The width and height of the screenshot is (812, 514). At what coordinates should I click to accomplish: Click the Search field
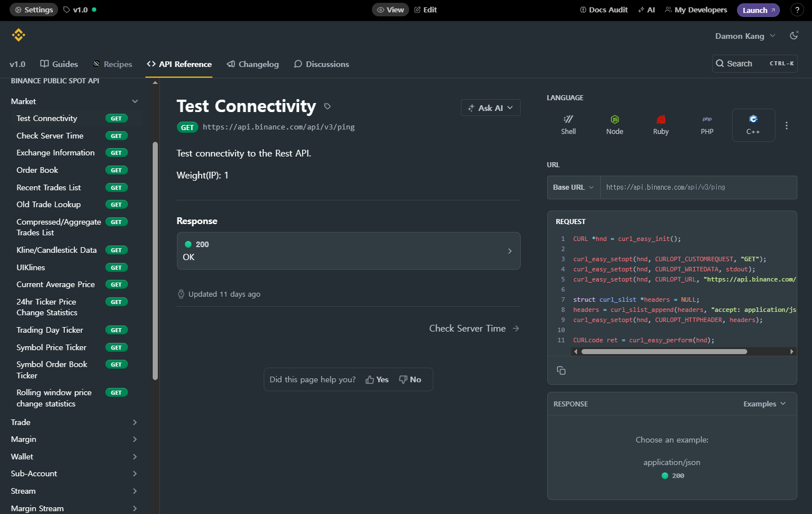[755, 64]
